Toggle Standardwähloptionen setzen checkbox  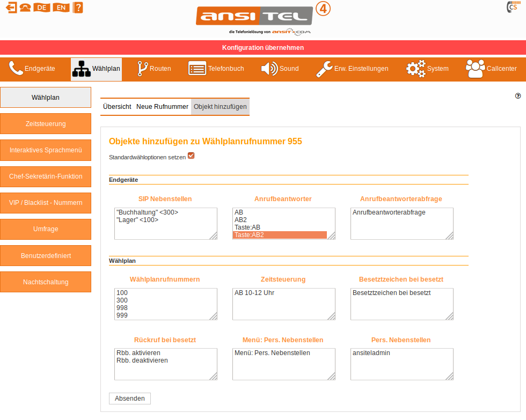(x=191, y=156)
